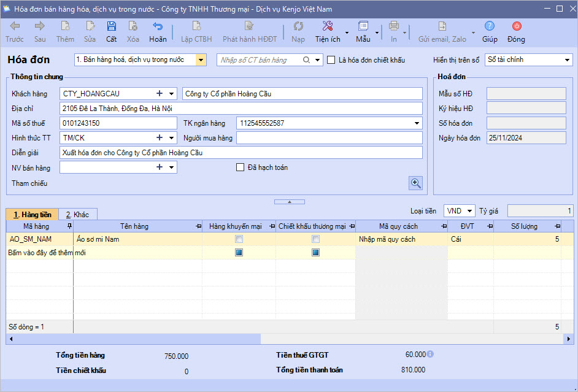This screenshot has width=578, height=392.
Task: Click the info icon beside Tiền thuế GTGT
Action: (430, 355)
